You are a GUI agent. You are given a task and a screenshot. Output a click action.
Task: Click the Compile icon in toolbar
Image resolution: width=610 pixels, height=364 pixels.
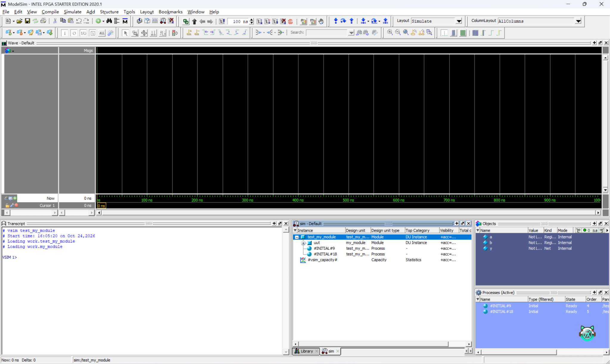(x=139, y=21)
